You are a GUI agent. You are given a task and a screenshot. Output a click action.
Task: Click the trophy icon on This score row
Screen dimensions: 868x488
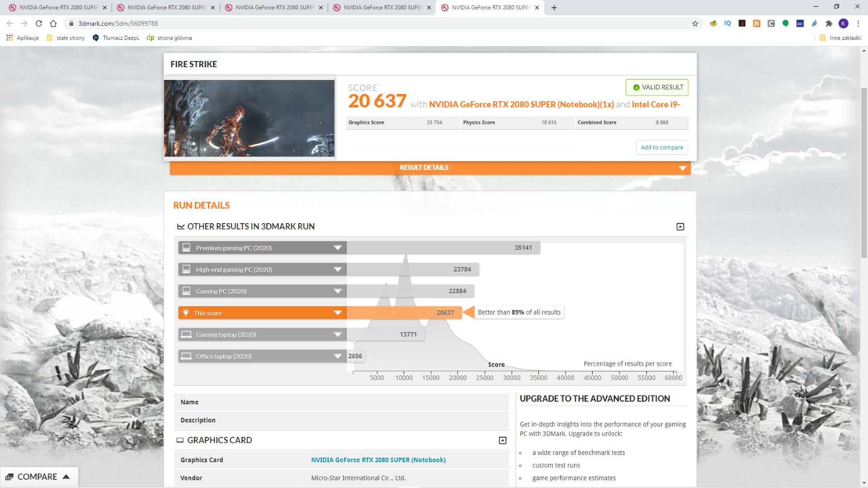[187, 312]
